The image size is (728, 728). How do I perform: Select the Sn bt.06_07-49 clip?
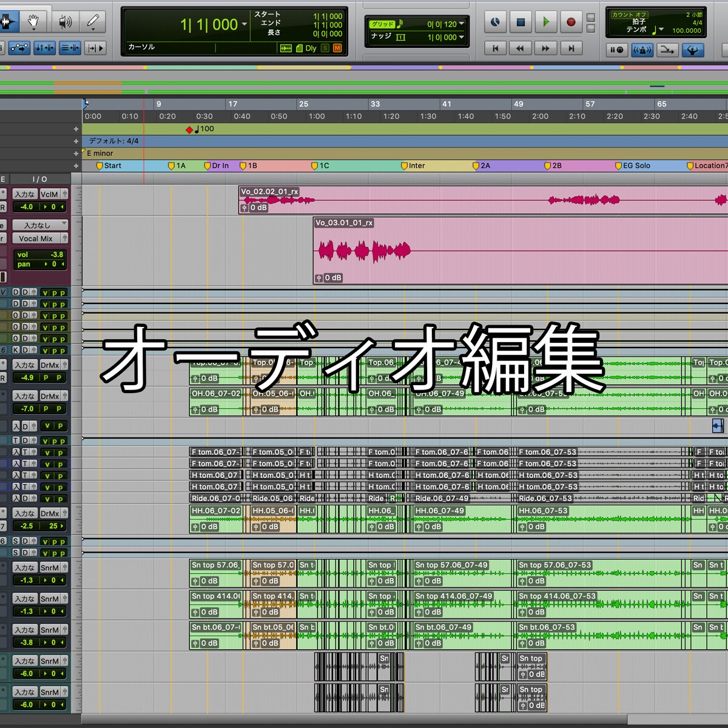pos(462,635)
